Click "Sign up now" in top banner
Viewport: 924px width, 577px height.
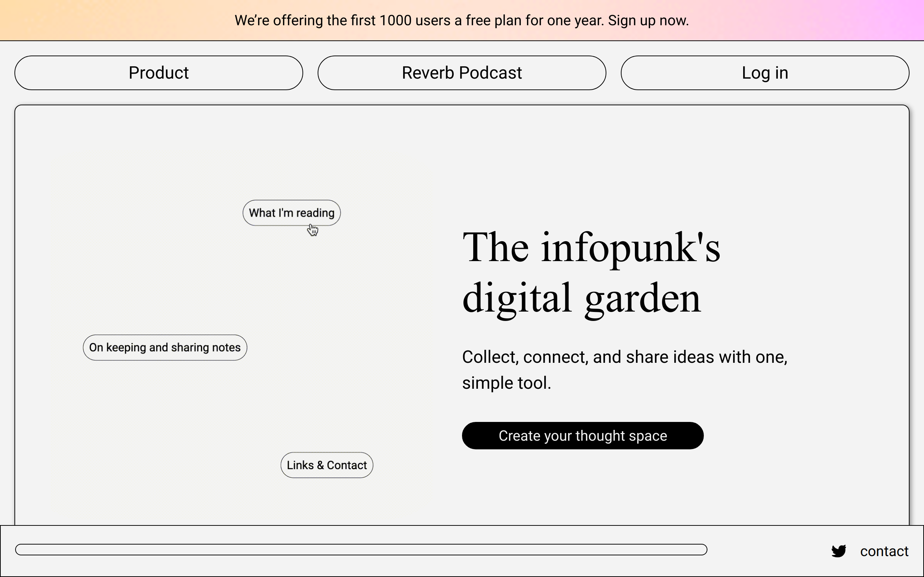point(648,20)
